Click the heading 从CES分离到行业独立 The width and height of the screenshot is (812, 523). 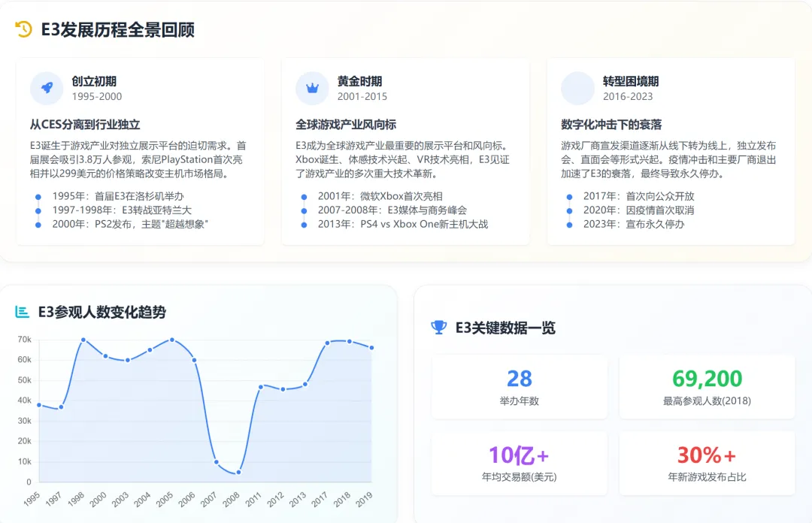tap(85, 124)
